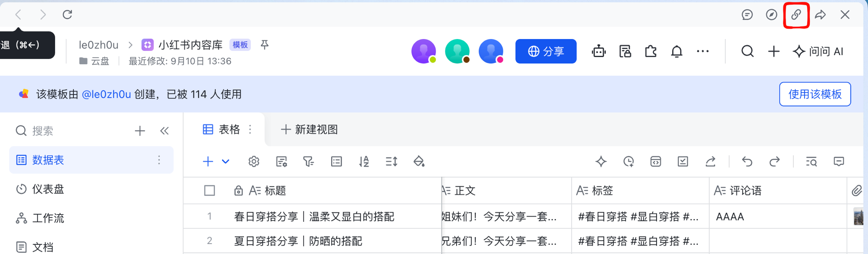The image size is (868, 254).
Task: Select the cell 春日穿搭分享｜温柔又显白的搭配
Action: click(x=314, y=217)
